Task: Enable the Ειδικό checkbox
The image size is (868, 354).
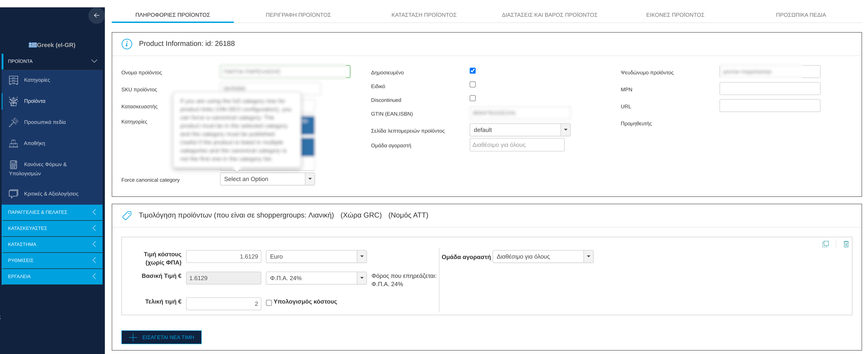Action: coord(472,84)
